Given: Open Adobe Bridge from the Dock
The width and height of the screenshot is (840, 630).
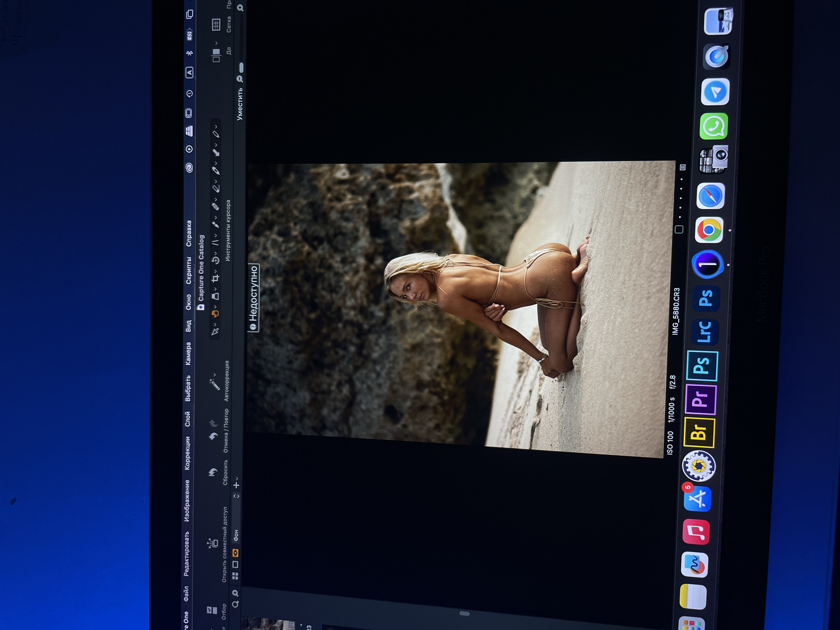Looking at the screenshot, I should tap(699, 432).
